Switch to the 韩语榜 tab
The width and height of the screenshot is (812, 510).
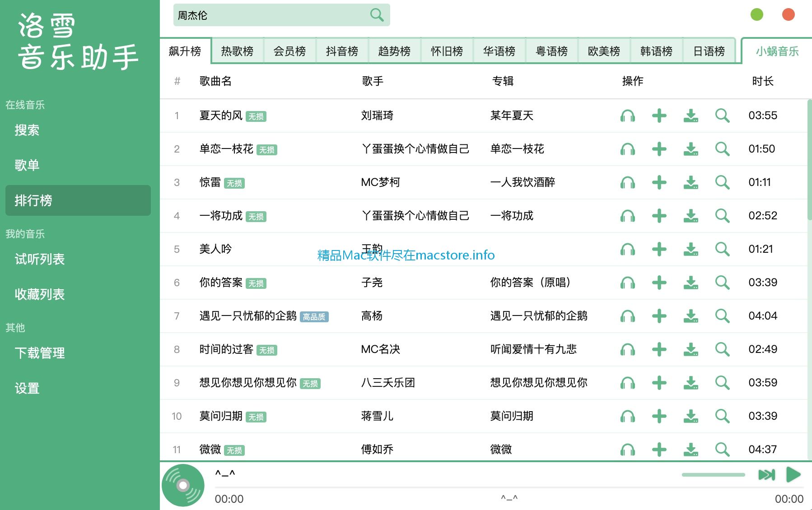[x=656, y=51]
